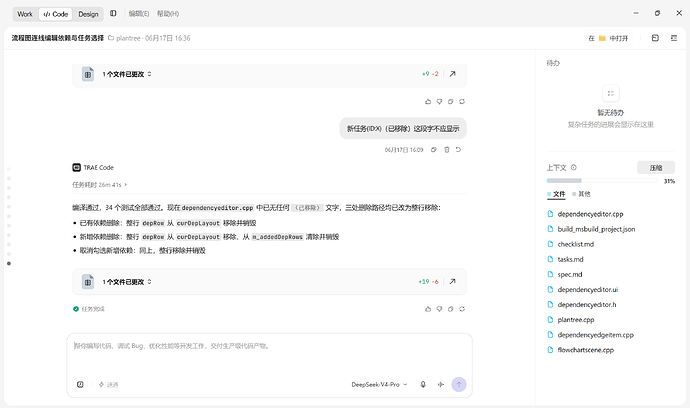
Task: Click the 任务完成 status label
Action: click(89, 309)
